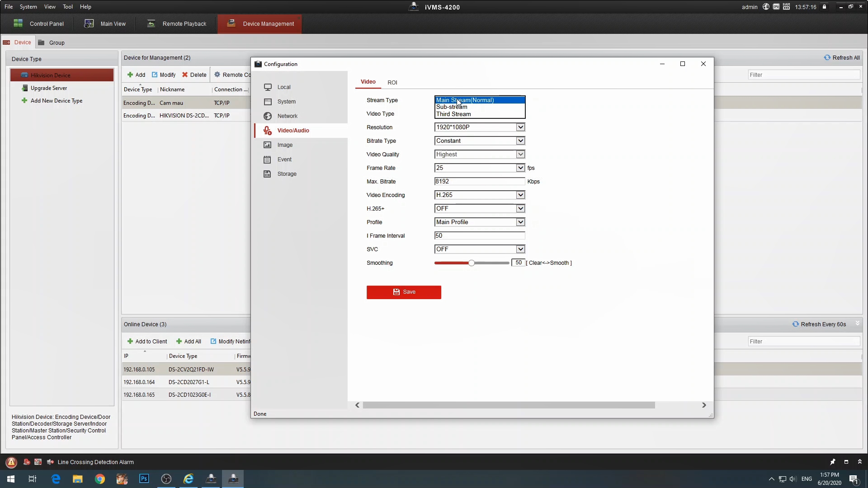Open File Explorer from taskbar
Image resolution: width=868 pixels, height=488 pixels.
pyautogui.click(x=78, y=479)
